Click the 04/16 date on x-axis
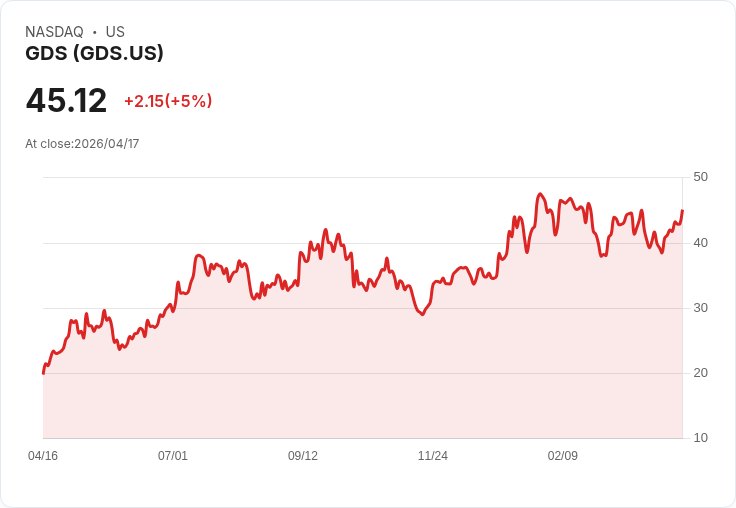Image resolution: width=736 pixels, height=508 pixels. 43,456
